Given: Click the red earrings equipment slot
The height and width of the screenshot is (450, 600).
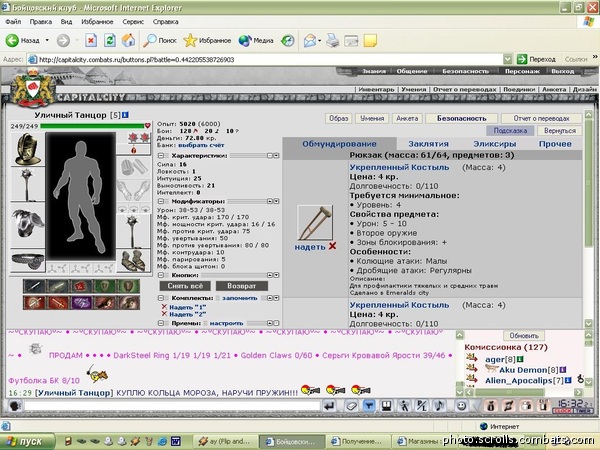Looking at the screenshot, I should pos(139,138).
